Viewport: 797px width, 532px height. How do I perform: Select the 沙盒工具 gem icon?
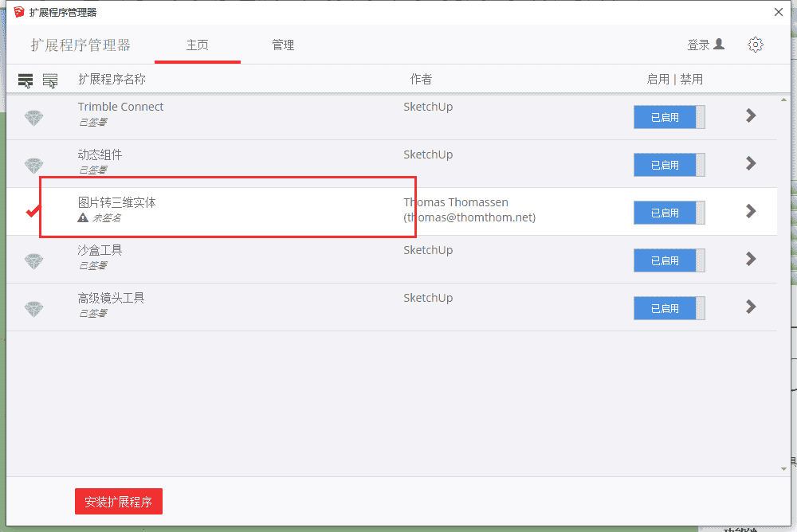(x=33, y=261)
